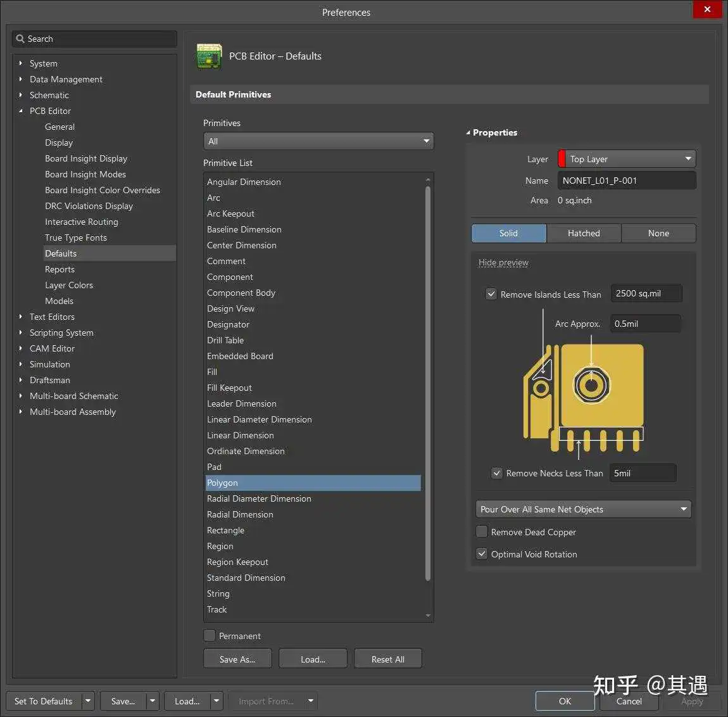Open the Top Layer dropdown
728x717 pixels.
627,159
